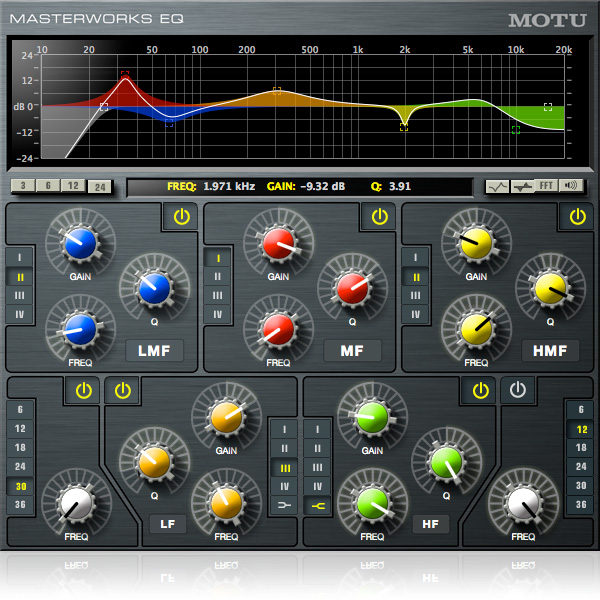The height and width of the screenshot is (600, 600).
Task: Click the white high-pass FREQ knob
Action: [x=76, y=504]
